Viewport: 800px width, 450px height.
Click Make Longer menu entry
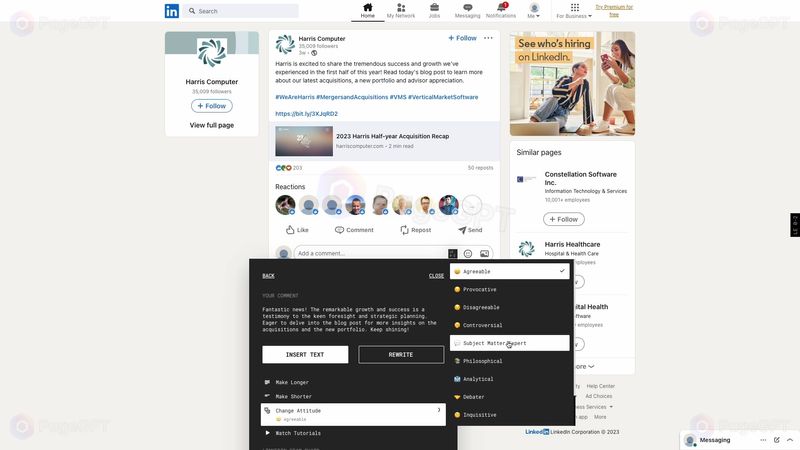292,382
